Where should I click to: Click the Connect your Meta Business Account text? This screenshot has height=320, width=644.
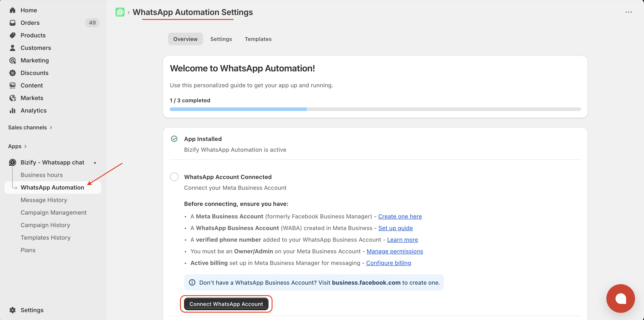[235, 188]
